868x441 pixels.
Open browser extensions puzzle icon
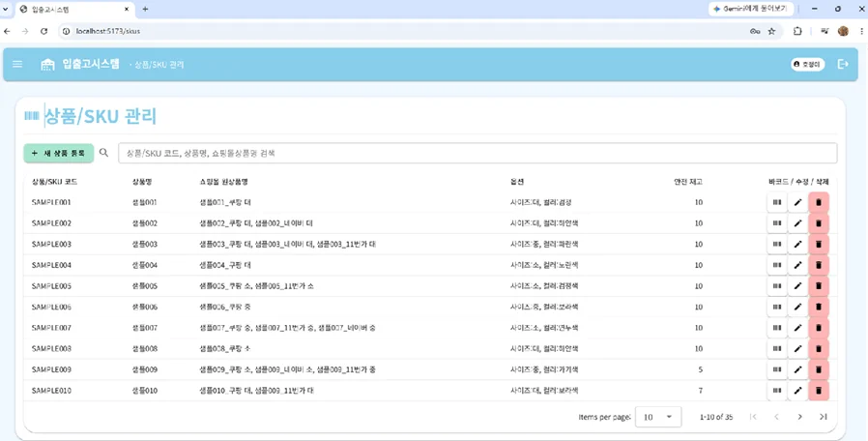(x=797, y=31)
